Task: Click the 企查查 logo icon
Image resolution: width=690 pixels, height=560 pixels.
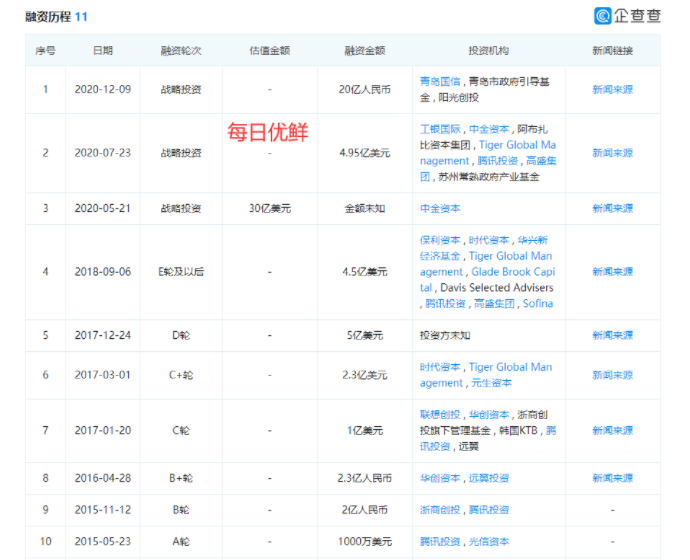Action: click(x=602, y=16)
